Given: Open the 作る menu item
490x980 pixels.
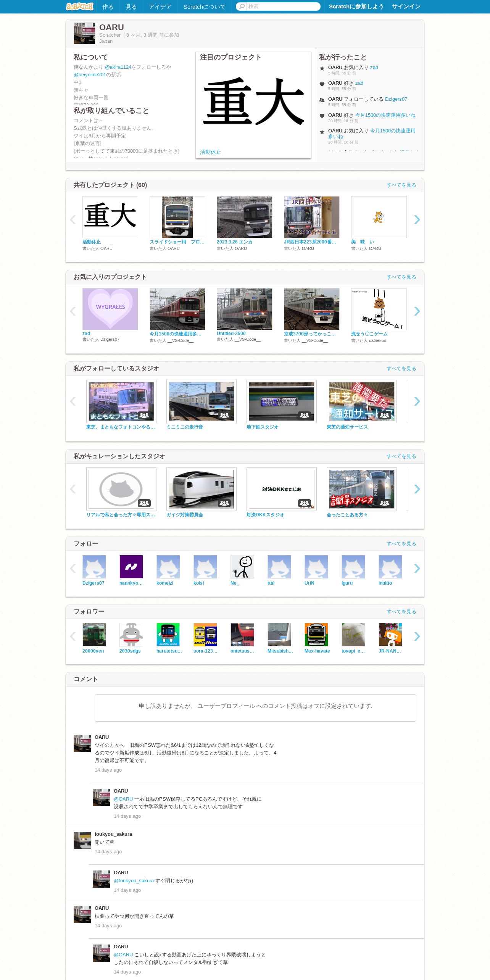Looking at the screenshot, I should click(108, 6).
